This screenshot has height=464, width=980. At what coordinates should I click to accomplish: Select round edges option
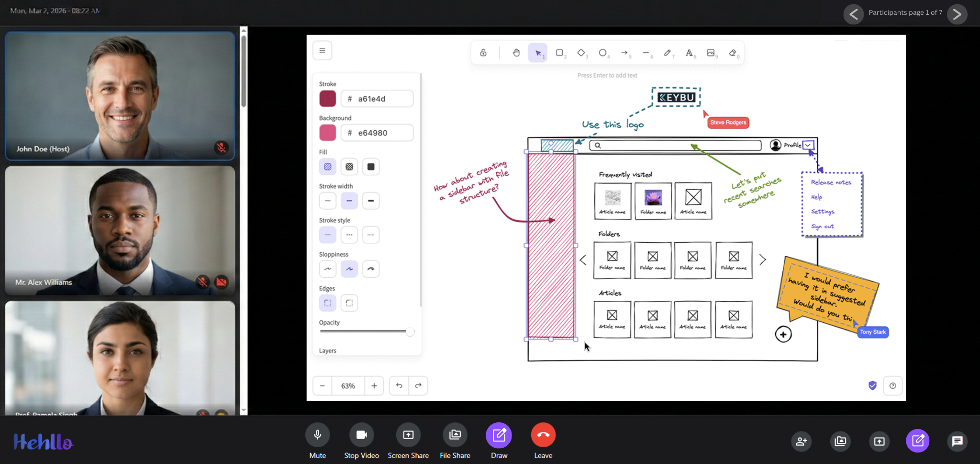click(349, 303)
